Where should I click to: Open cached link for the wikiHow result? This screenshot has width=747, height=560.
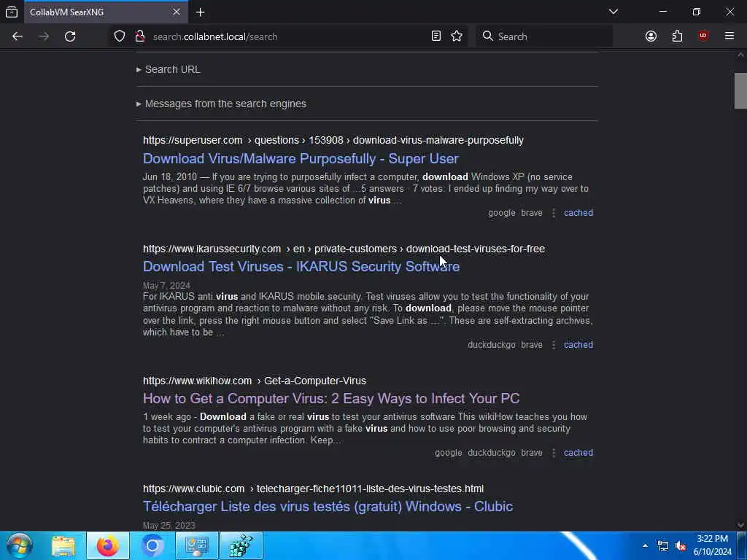tap(578, 453)
